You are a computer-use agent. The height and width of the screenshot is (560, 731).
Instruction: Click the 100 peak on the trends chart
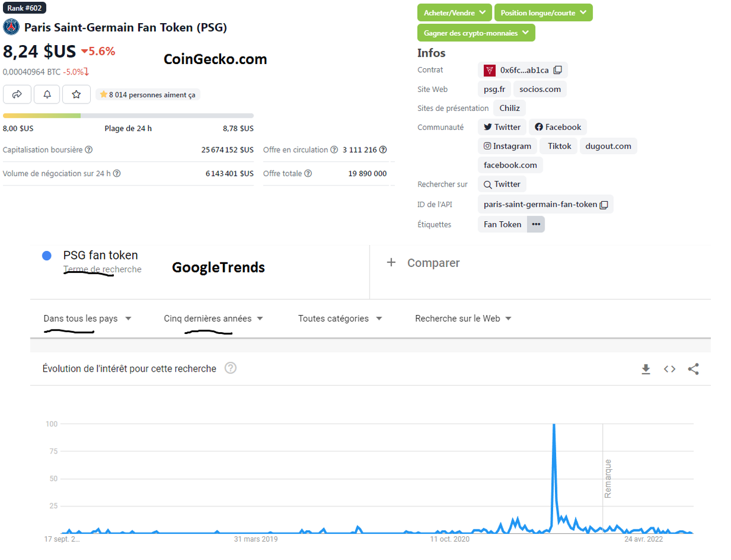pyautogui.click(x=554, y=425)
